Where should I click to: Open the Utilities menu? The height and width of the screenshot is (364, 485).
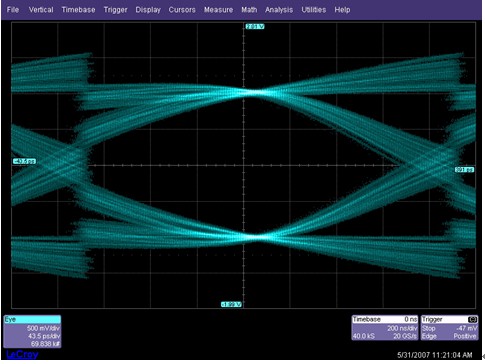(x=314, y=10)
